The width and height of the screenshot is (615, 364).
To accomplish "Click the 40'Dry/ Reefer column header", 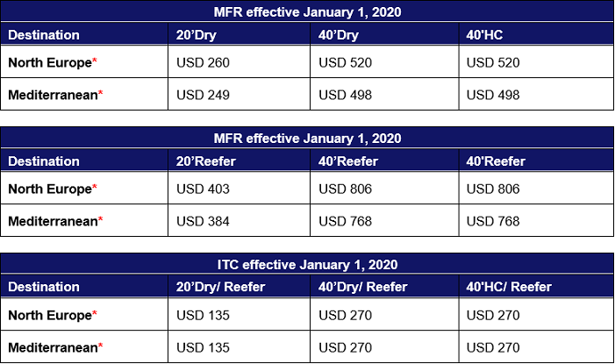I will coord(363,287).
